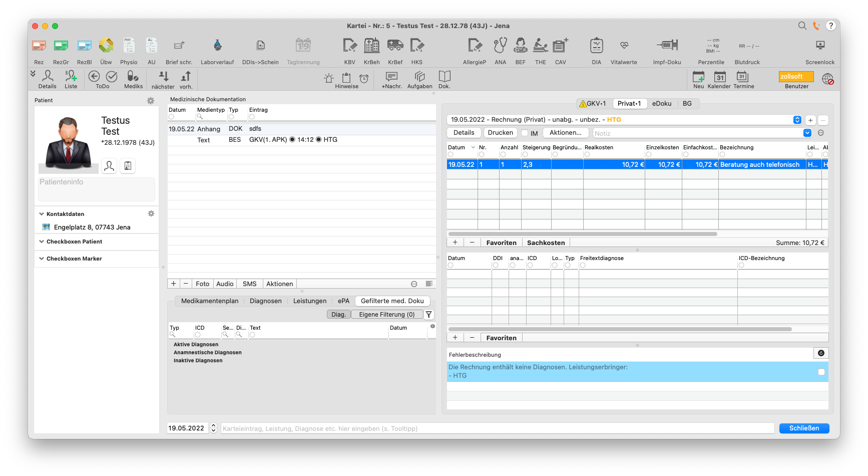Open the DIA diagnosis clipboard icon

pos(597,45)
